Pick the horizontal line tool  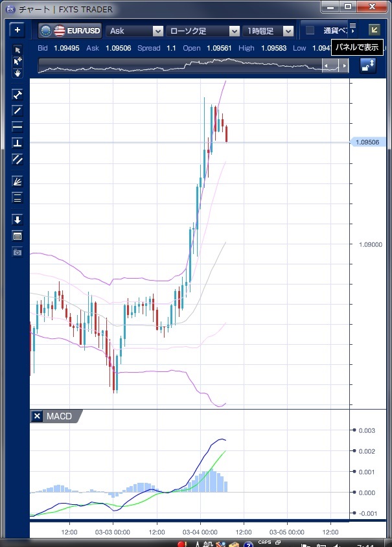click(17, 126)
